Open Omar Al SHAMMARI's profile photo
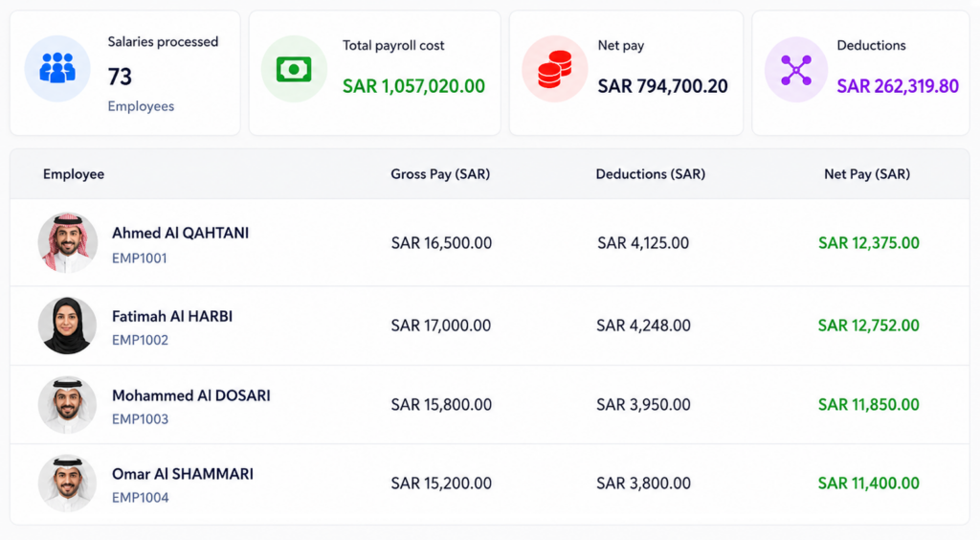The height and width of the screenshot is (540, 980). pos(68,484)
